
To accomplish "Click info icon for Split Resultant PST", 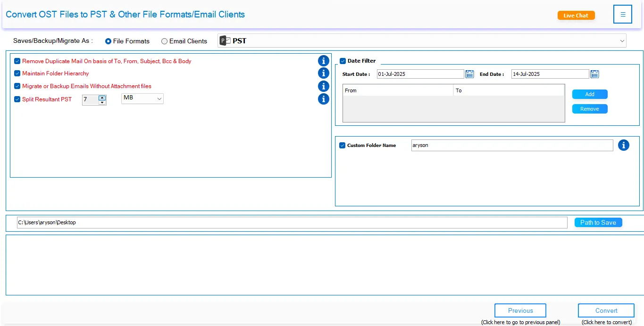I will tap(323, 99).
